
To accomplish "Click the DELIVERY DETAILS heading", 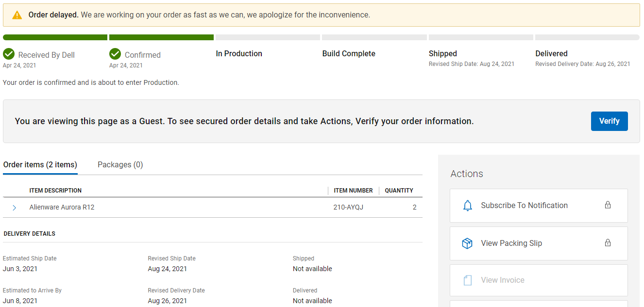I will point(29,234).
